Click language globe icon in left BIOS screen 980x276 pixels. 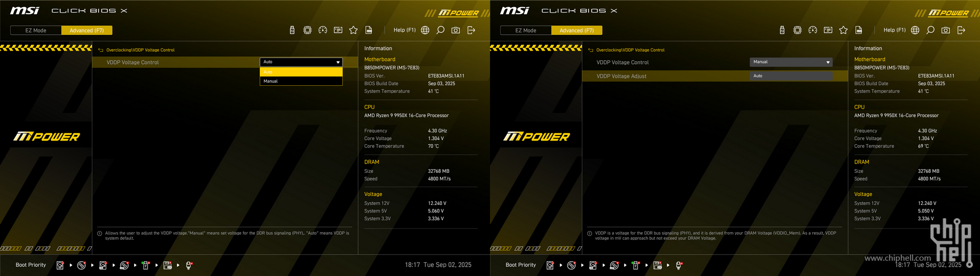coord(425,30)
